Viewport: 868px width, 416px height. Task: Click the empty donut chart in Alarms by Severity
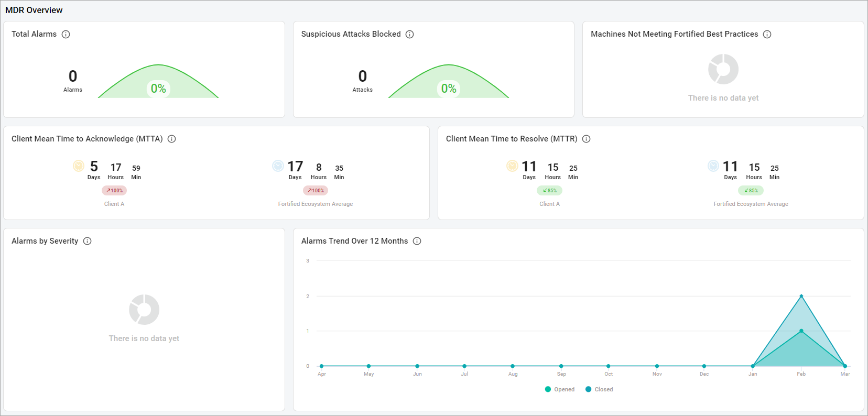pyautogui.click(x=144, y=310)
